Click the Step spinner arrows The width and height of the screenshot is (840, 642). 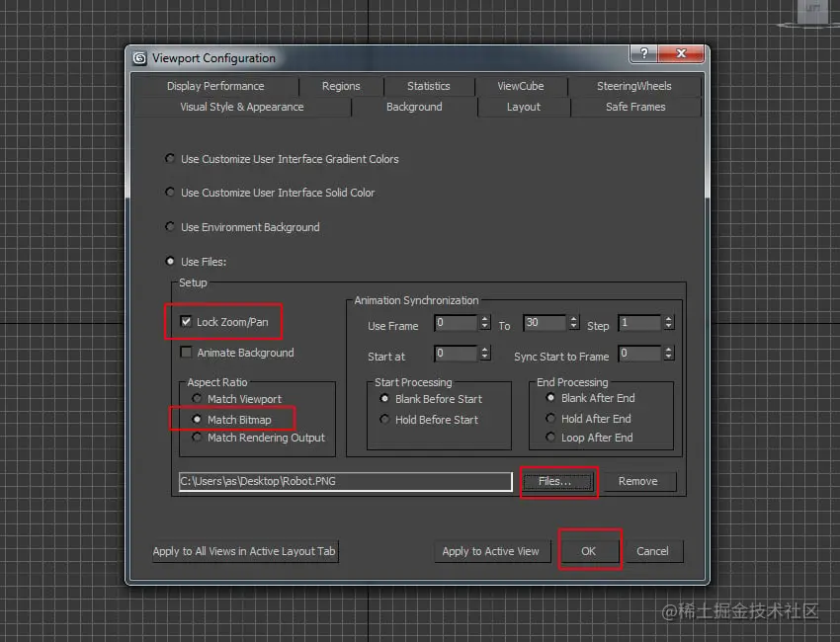[668, 323]
